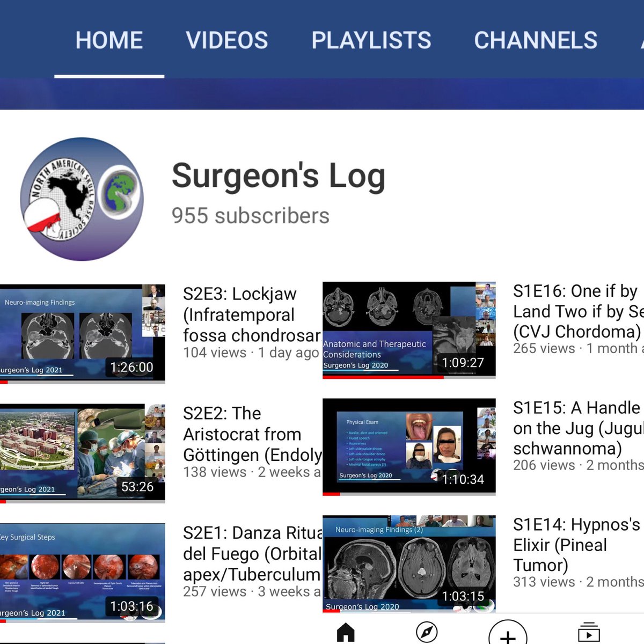
Task: Open the S1E16: One if by Land title
Action: [579, 311]
